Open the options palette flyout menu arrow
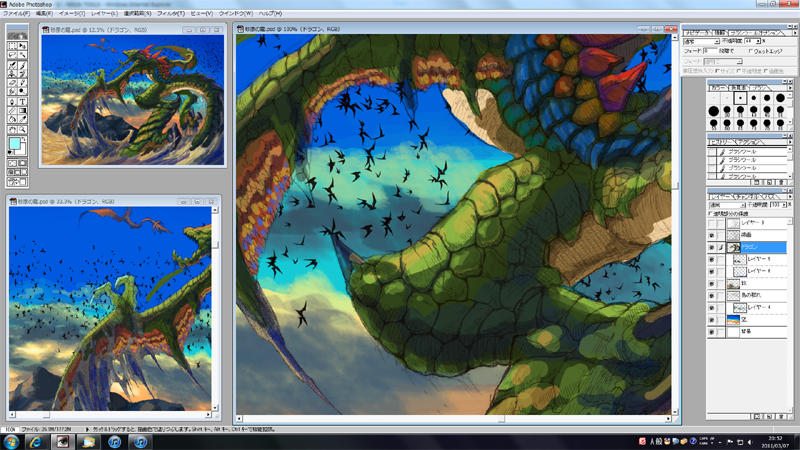 [795, 33]
